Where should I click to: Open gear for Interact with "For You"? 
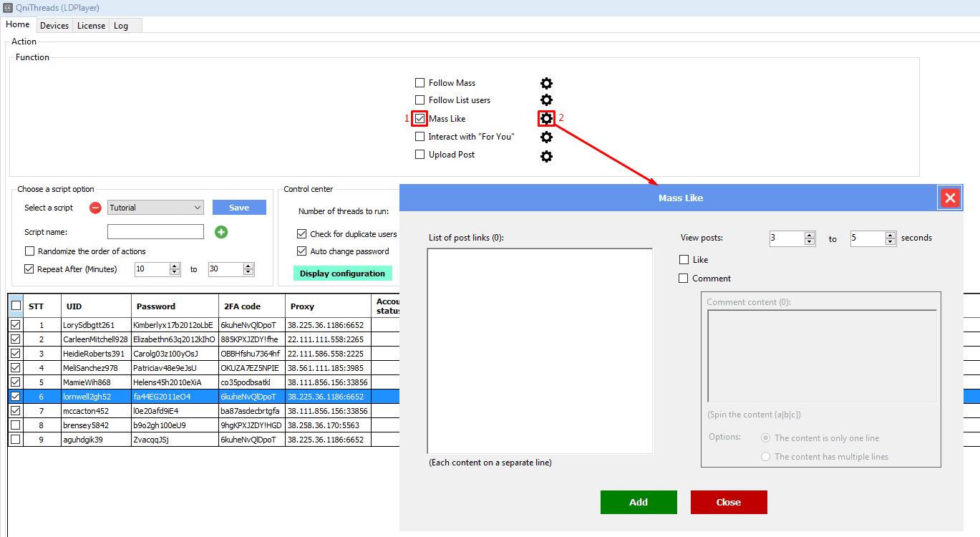(x=546, y=137)
